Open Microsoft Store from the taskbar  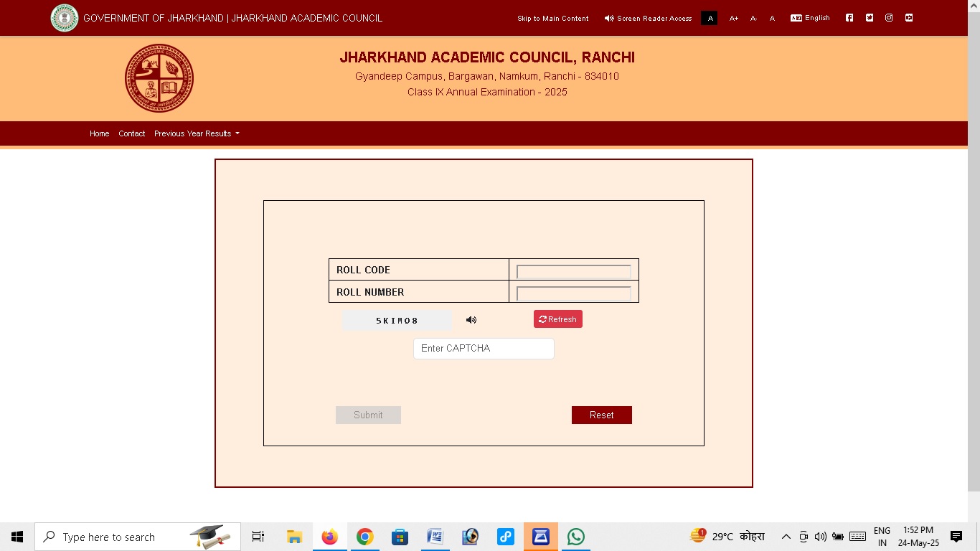(400, 537)
